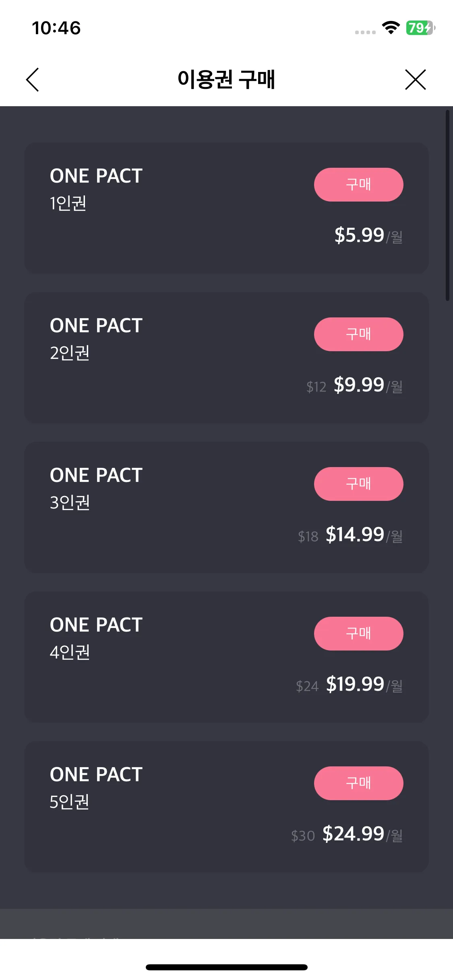Tap the Wi-Fi status icon
This screenshot has width=453, height=980.
391,28
